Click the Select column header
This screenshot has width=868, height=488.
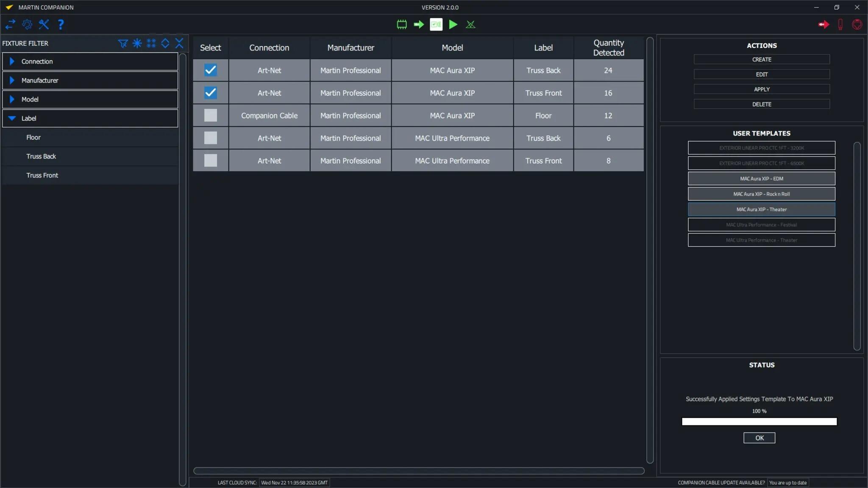click(211, 47)
